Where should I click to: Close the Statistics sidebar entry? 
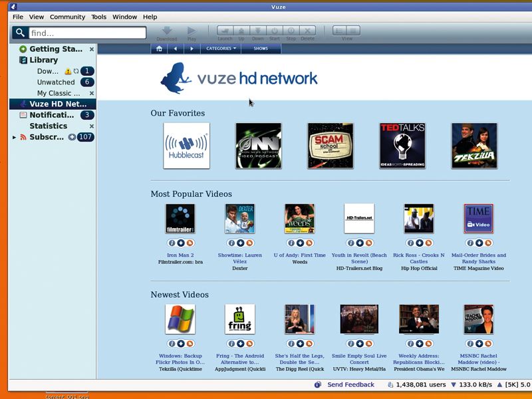tap(91, 126)
